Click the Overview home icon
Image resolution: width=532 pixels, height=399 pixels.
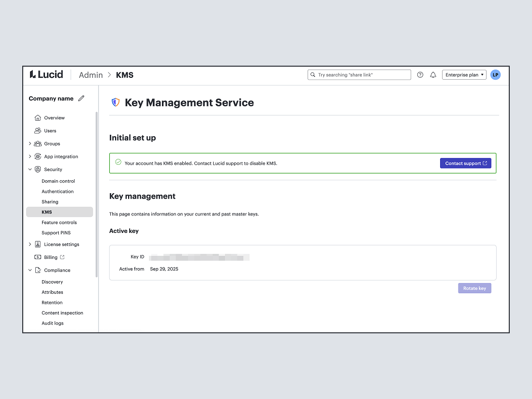point(38,118)
